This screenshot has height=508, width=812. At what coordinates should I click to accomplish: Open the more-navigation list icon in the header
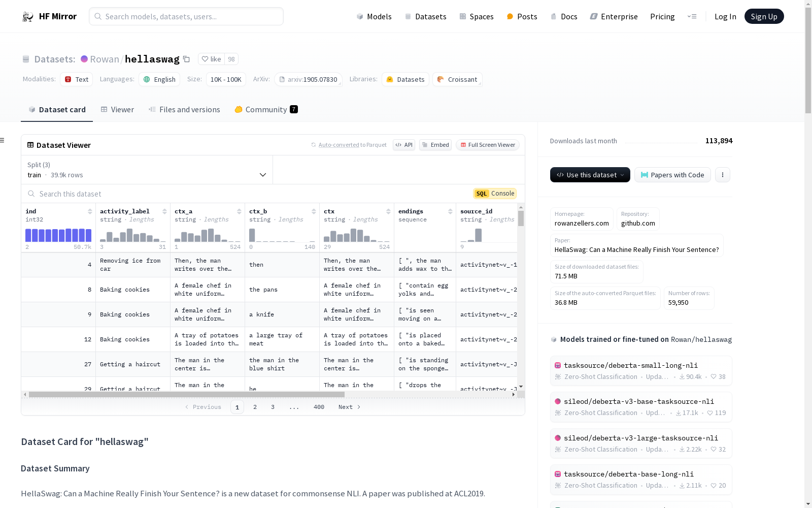click(x=692, y=16)
